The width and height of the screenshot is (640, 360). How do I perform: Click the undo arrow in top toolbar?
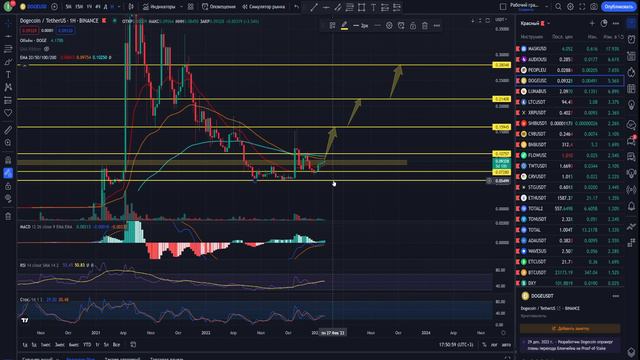pos(296,7)
